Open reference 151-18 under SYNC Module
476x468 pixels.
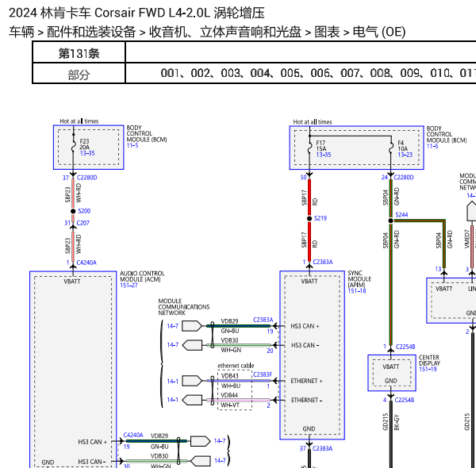(x=357, y=291)
